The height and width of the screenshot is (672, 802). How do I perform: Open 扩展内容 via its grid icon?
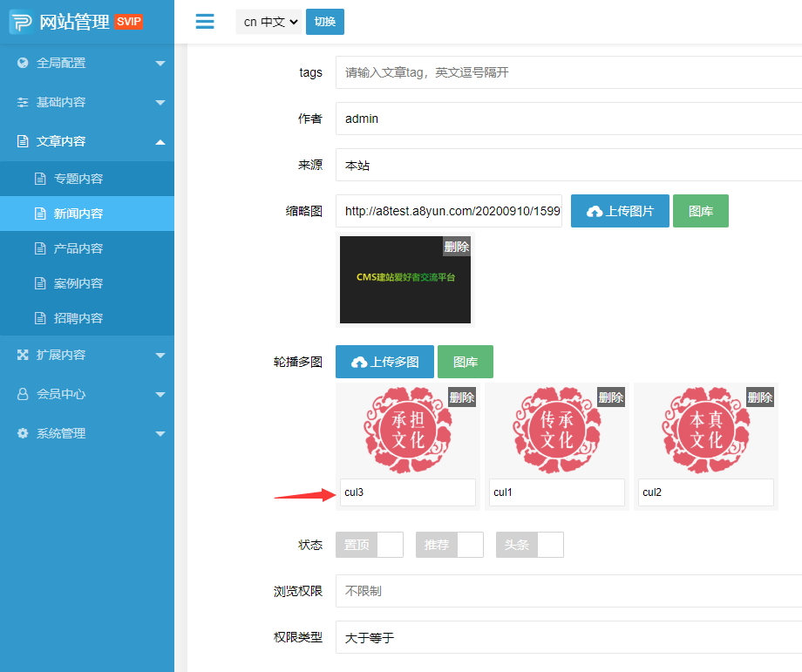coord(21,355)
